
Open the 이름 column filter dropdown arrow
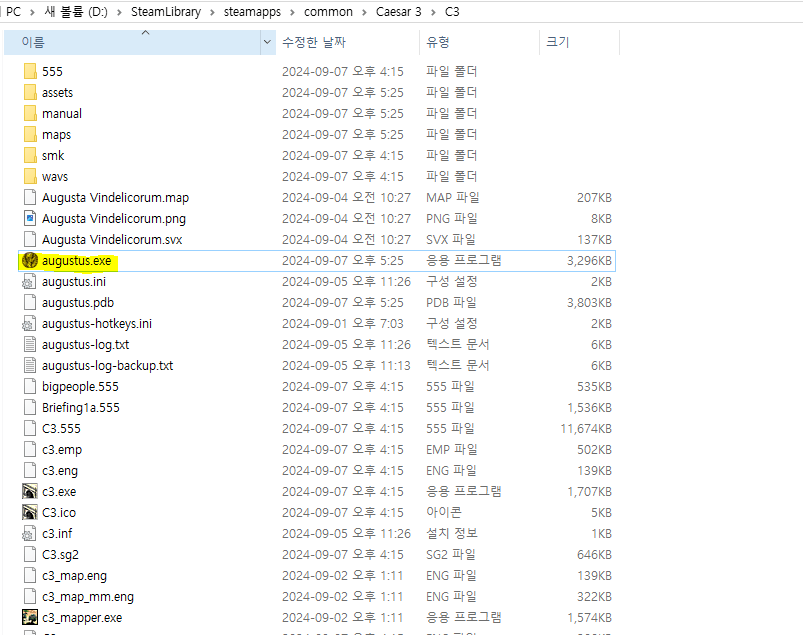tap(267, 42)
